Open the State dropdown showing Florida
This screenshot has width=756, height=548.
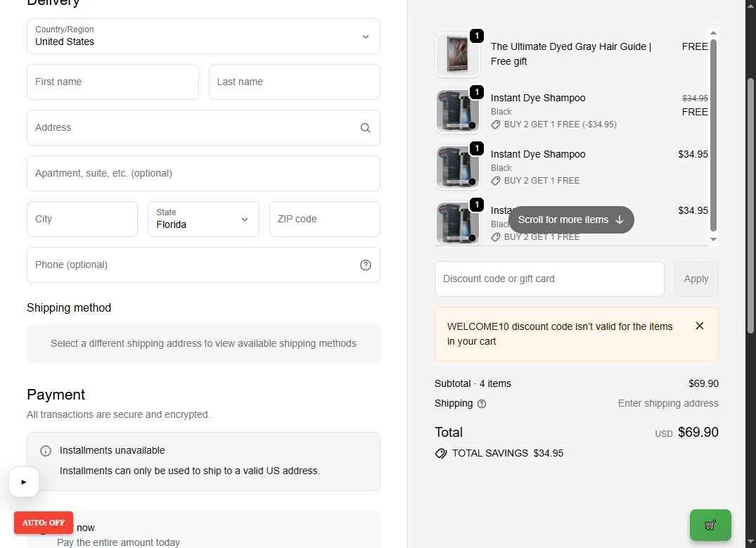(203, 219)
